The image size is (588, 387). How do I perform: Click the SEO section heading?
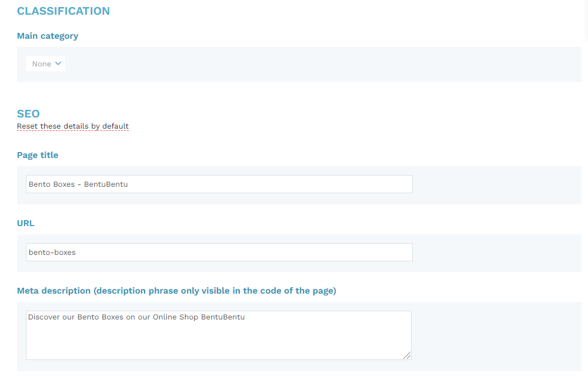(x=28, y=114)
